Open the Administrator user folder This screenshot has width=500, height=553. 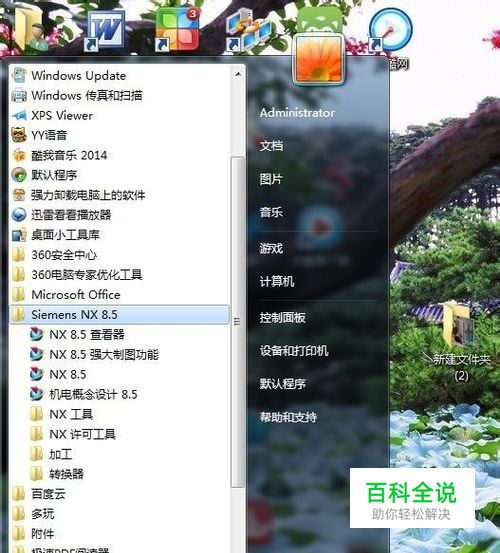pos(297,113)
